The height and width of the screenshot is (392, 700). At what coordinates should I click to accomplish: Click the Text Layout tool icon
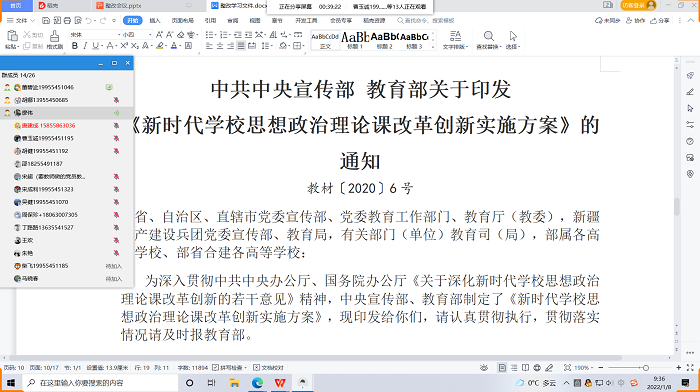pyautogui.click(x=455, y=36)
